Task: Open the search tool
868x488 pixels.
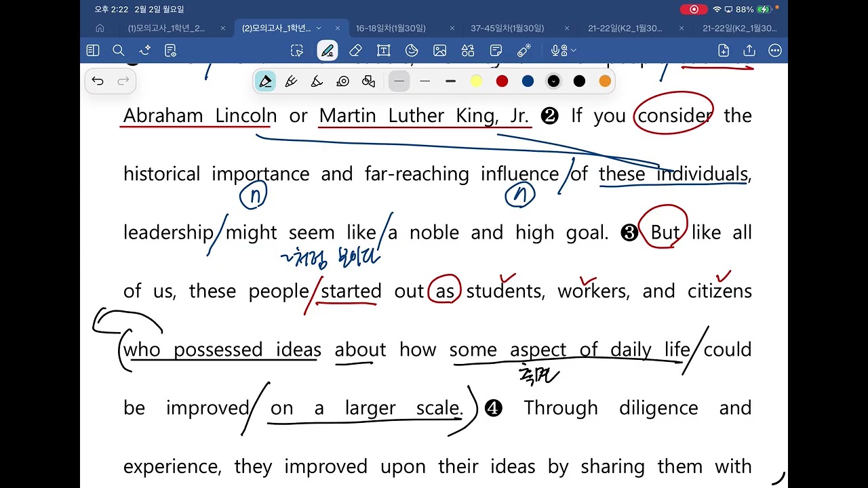Action: tap(119, 51)
